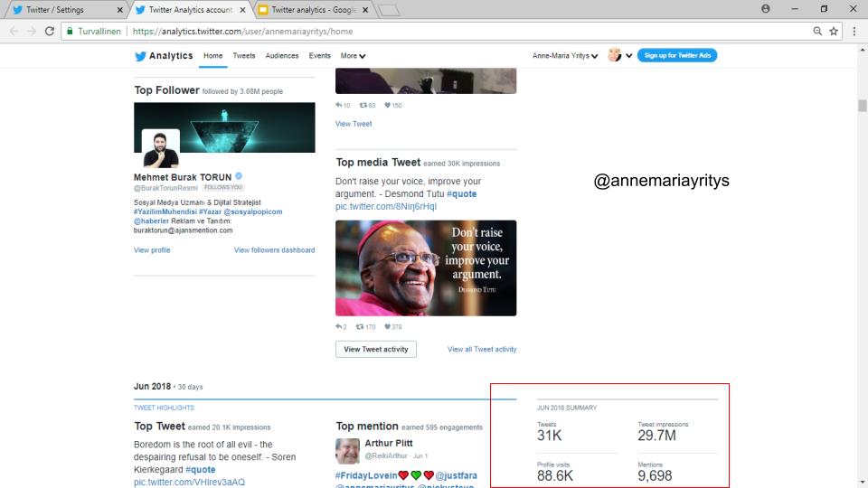The width and height of the screenshot is (868, 488).
Task: Click the @ReikiArthur handle
Action: (386, 455)
